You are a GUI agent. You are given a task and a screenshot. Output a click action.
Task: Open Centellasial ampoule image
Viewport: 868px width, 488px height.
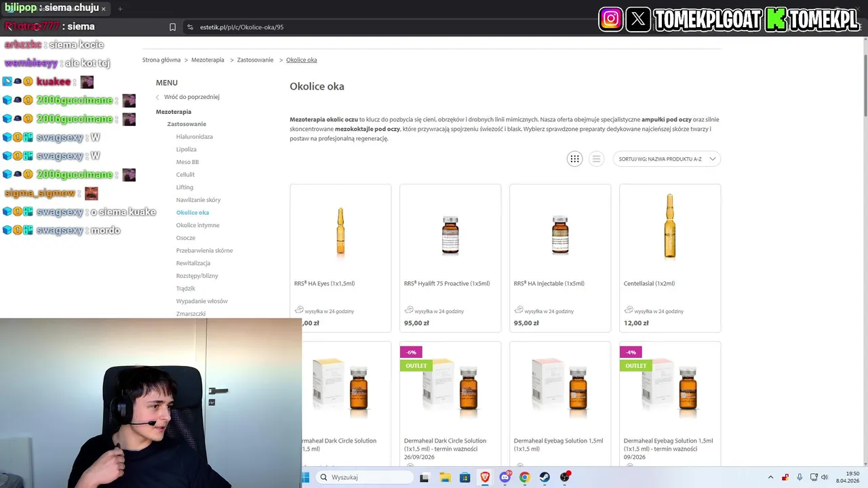pyautogui.click(x=670, y=227)
